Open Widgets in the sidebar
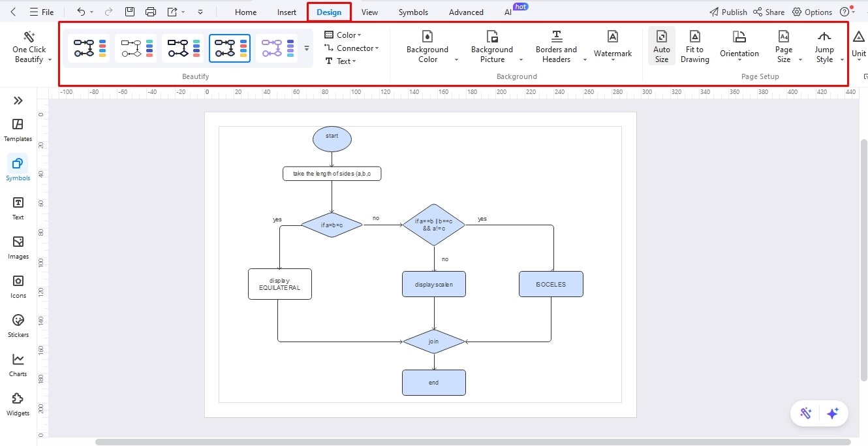The image size is (868, 446). point(18,404)
